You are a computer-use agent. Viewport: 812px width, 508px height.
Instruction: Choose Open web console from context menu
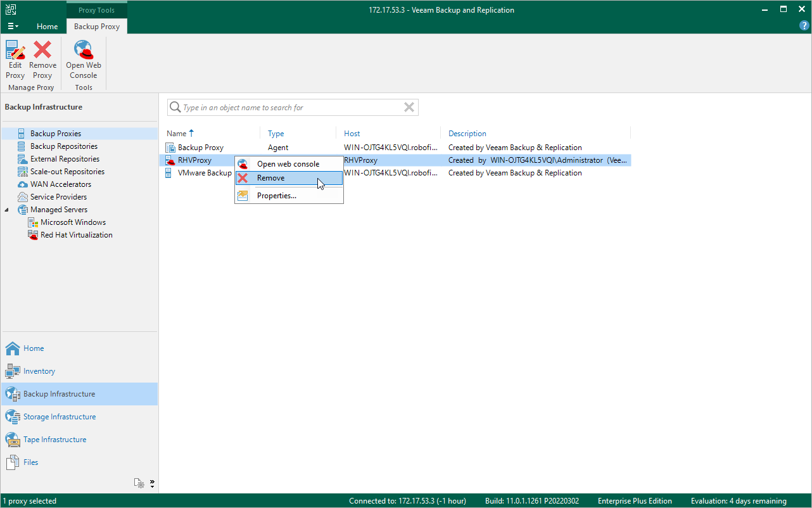coord(289,164)
